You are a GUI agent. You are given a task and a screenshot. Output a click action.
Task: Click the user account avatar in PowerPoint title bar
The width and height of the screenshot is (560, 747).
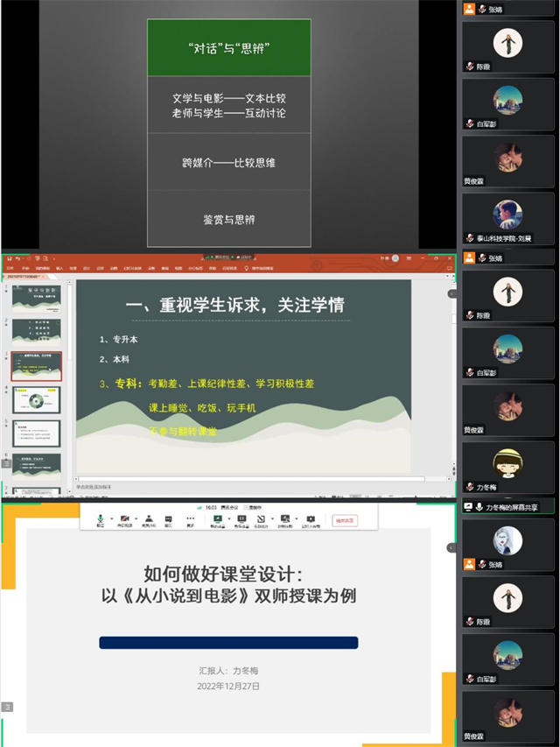(395, 258)
